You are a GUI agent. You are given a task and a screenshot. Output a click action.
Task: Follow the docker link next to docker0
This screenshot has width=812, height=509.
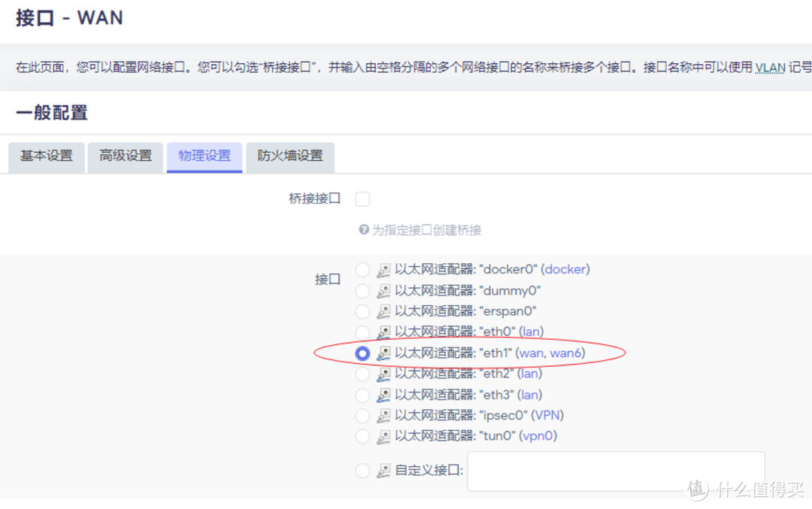[565, 268]
